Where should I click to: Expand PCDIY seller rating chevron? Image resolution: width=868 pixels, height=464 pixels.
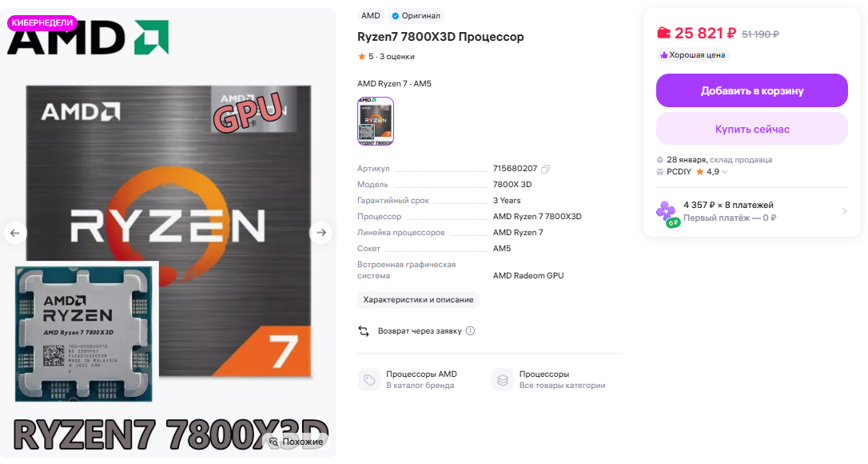click(x=725, y=172)
